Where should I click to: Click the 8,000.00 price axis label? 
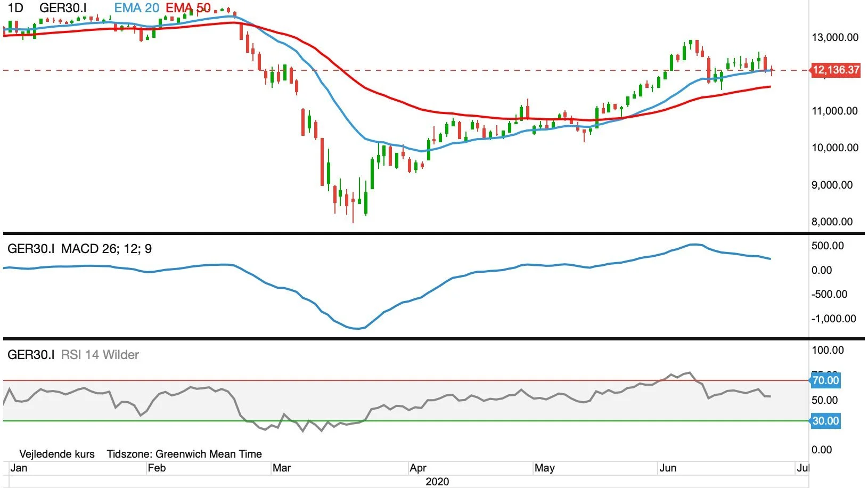click(832, 222)
